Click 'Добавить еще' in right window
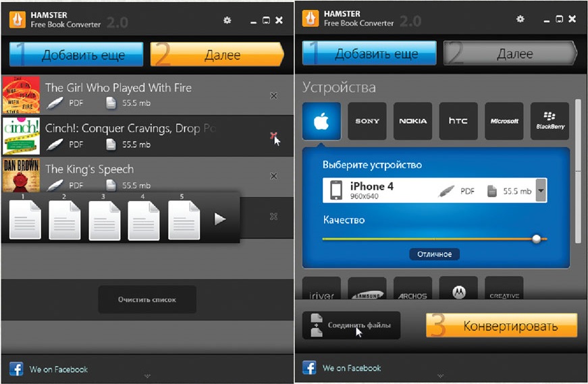The width and height of the screenshot is (588, 384). click(x=369, y=53)
